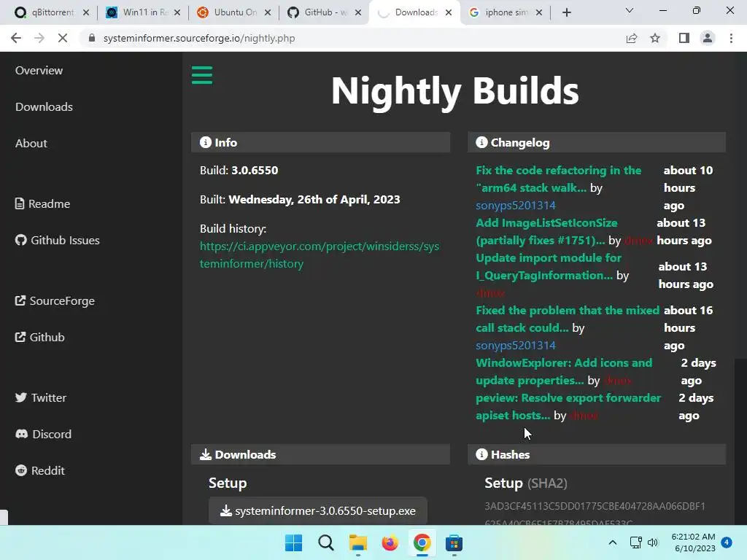Open Firefox from the taskbar
747x560 pixels.
coord(390,542)
